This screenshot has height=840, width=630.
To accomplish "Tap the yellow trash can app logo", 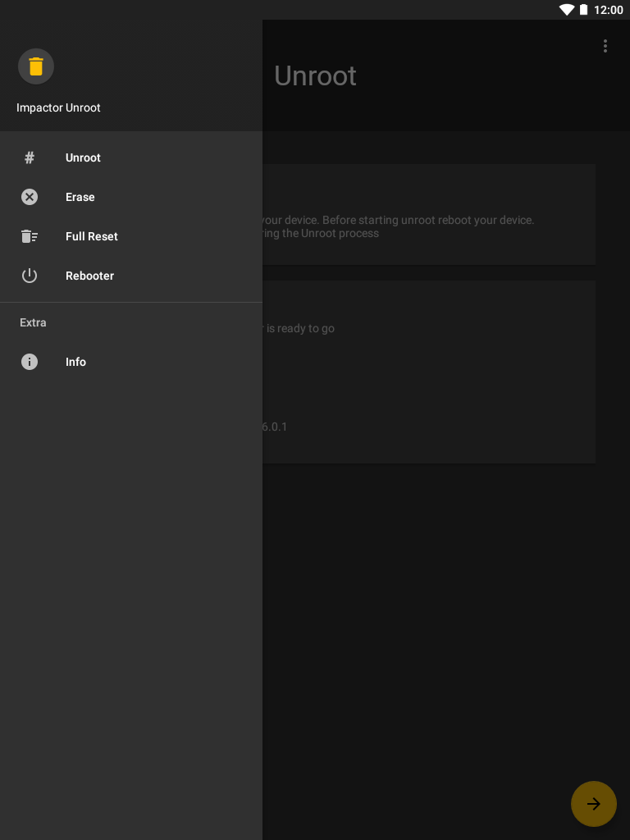I will (36, 66).
